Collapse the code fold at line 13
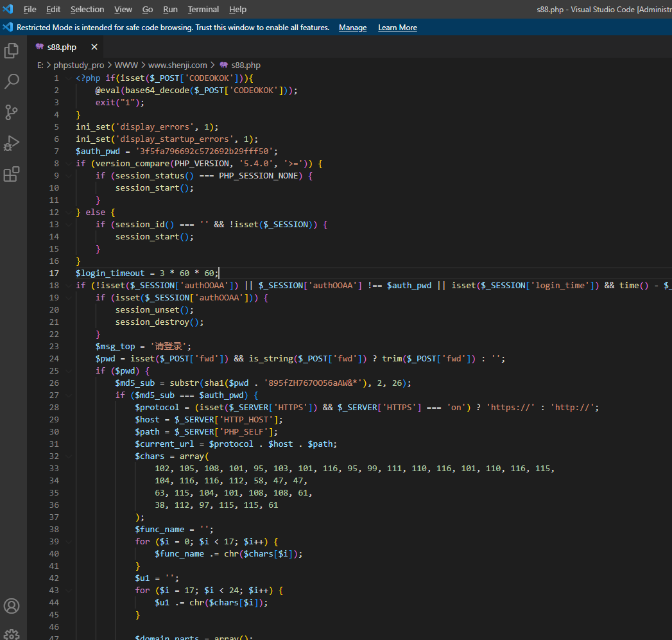The width and height of the screenshot is (672, 640). [x=69, y=225]
